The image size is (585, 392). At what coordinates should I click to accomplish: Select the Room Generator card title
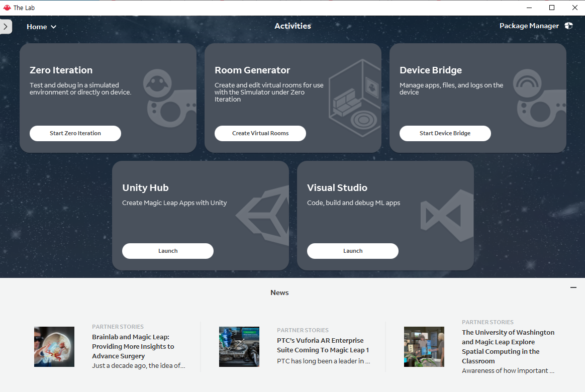pyautogui.click(x=252, y=70)
